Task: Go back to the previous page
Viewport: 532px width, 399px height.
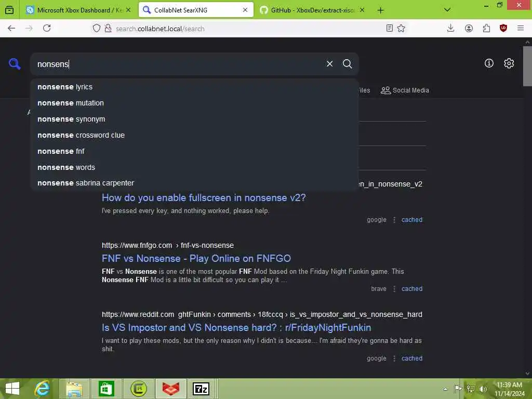Action: coord(11,28)
